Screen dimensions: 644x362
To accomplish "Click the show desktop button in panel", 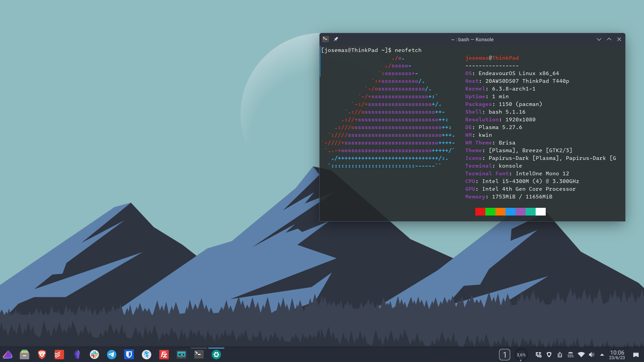I will [x=636, y=355].
